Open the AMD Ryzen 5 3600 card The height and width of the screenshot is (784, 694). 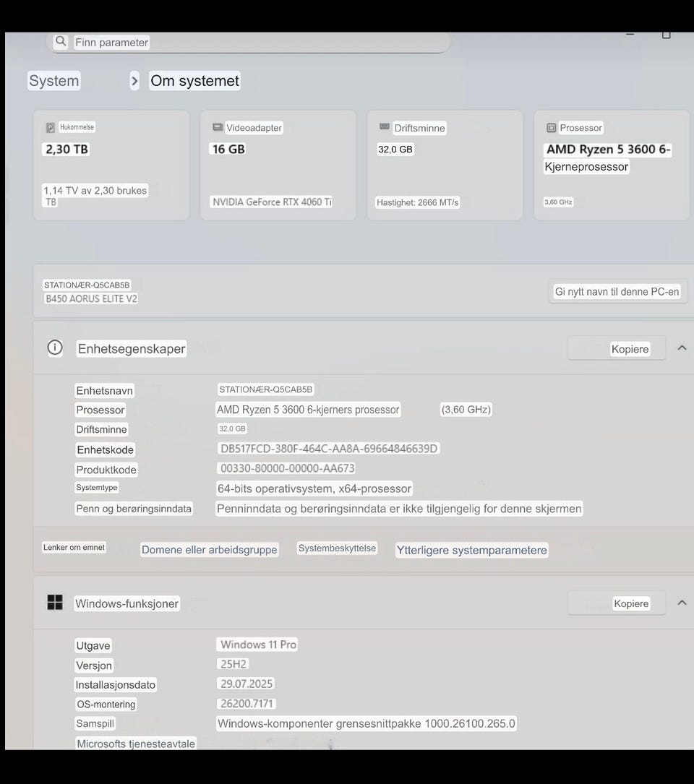(612, 165)
